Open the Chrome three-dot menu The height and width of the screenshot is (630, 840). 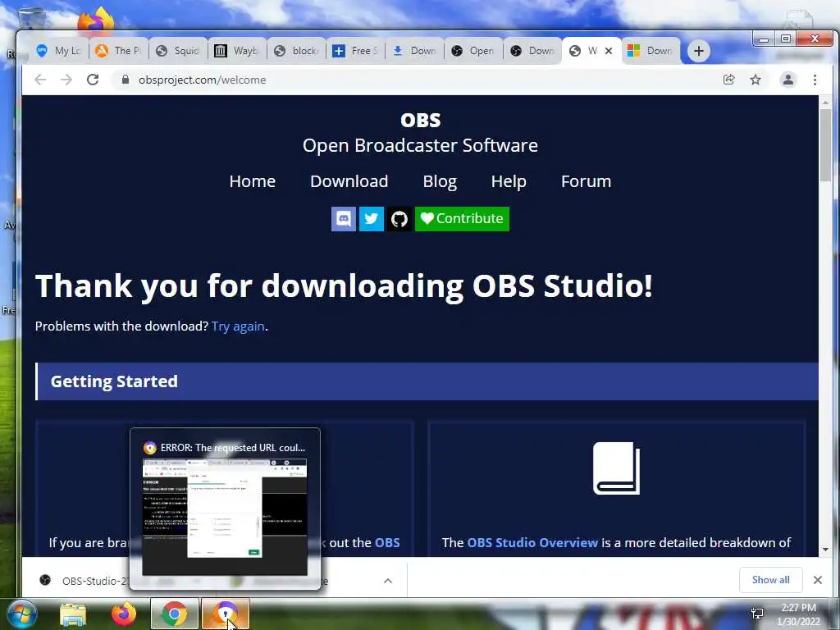point(815,80)
